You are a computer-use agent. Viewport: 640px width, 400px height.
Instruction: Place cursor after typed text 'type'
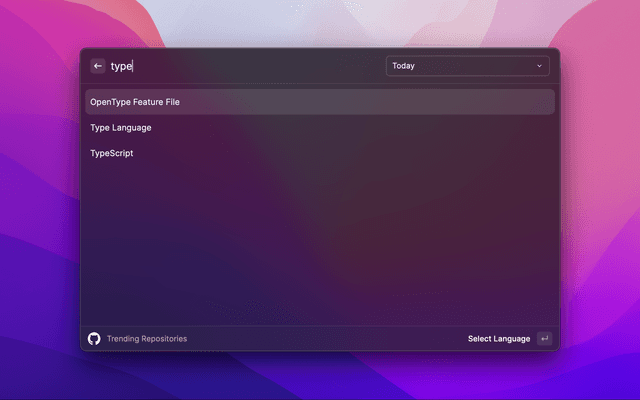pos(133,66)
